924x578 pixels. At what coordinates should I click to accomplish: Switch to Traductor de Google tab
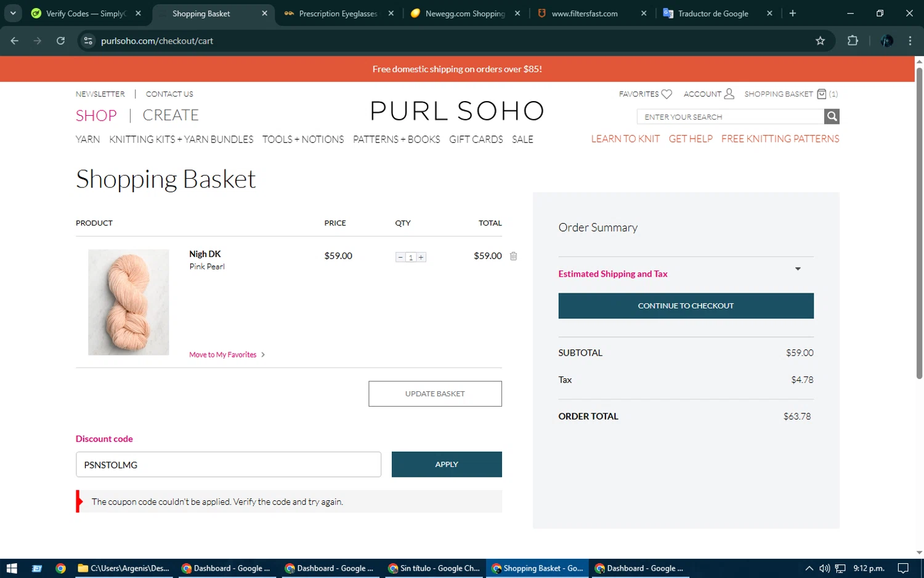(x=718, y=14)
